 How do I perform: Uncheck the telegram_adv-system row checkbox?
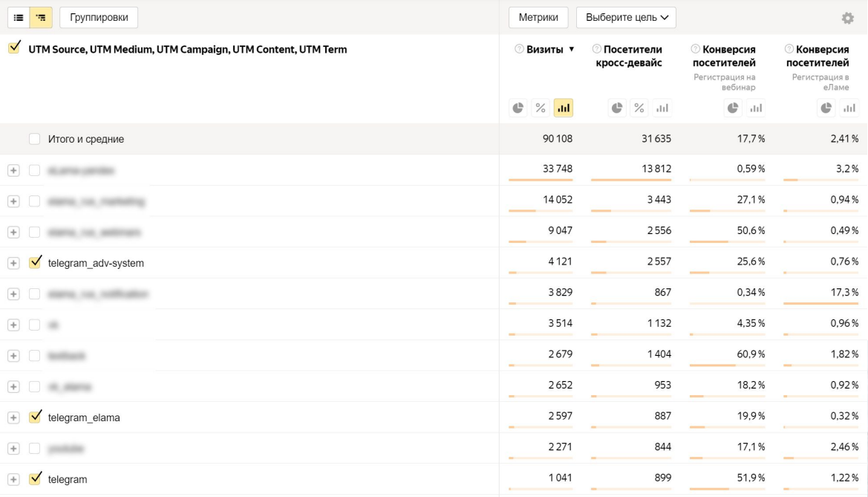click(x=35, y=262)
